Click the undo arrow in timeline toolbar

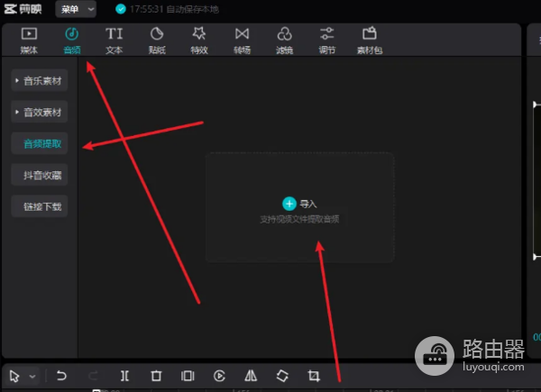[61, 376]
